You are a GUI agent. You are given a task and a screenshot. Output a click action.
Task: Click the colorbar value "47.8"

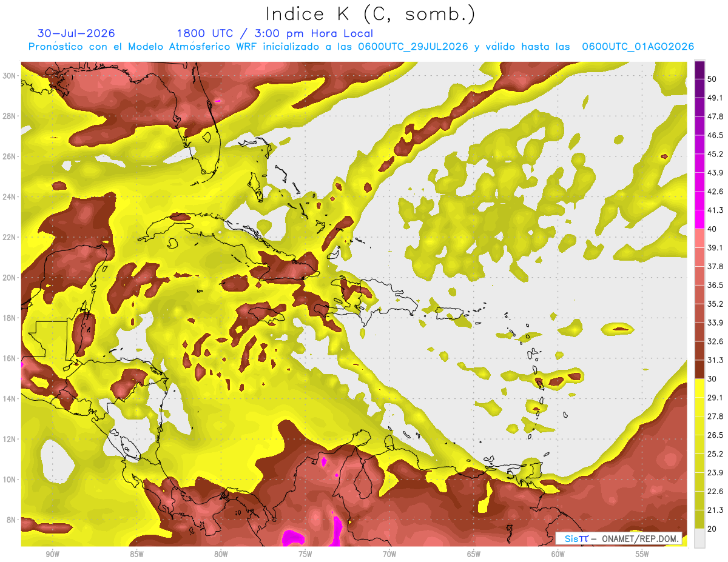[x=715, y=116]
